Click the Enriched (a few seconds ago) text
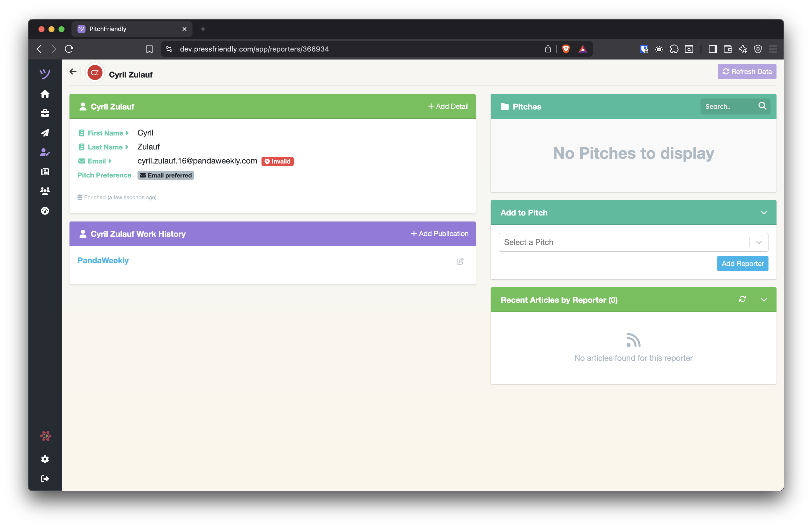The width and height of the screenshot is (812, 528). point(120,197)
